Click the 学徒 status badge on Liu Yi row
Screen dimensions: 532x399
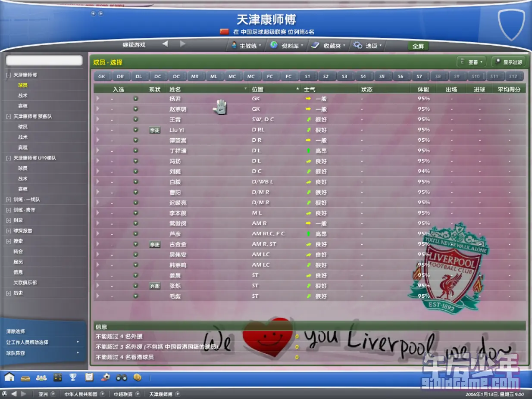click(x=155, y=130)
